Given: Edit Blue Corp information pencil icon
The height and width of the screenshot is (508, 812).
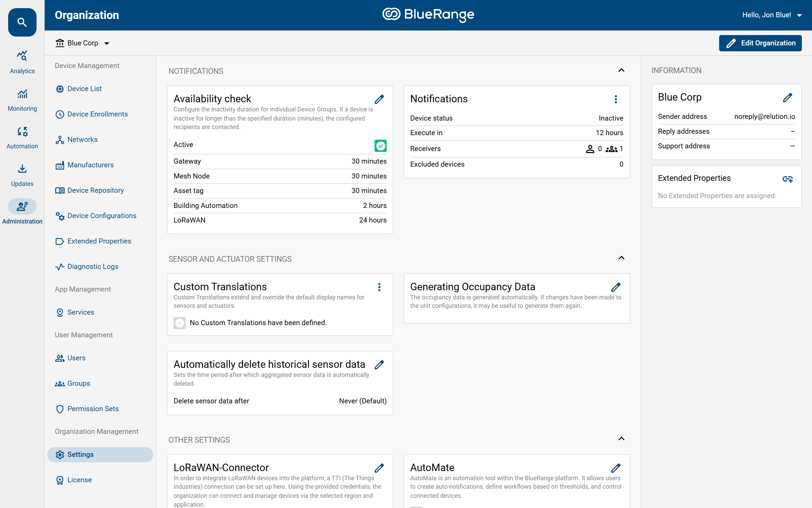Looking at the screenshot, I should pyautogui.click(x=788, y=98).
